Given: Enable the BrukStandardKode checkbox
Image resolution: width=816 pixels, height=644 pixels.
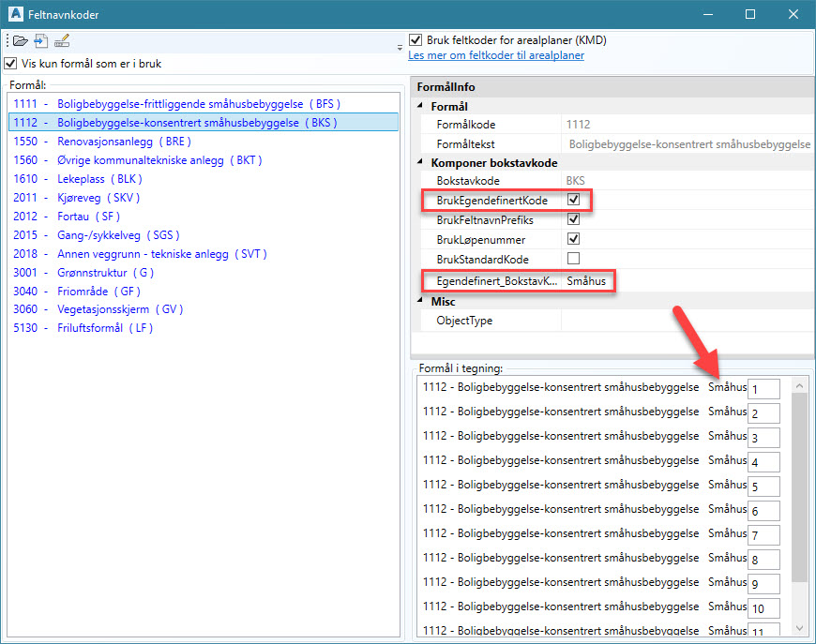Looking at the screenshot, I should click(x=573, y=258).
